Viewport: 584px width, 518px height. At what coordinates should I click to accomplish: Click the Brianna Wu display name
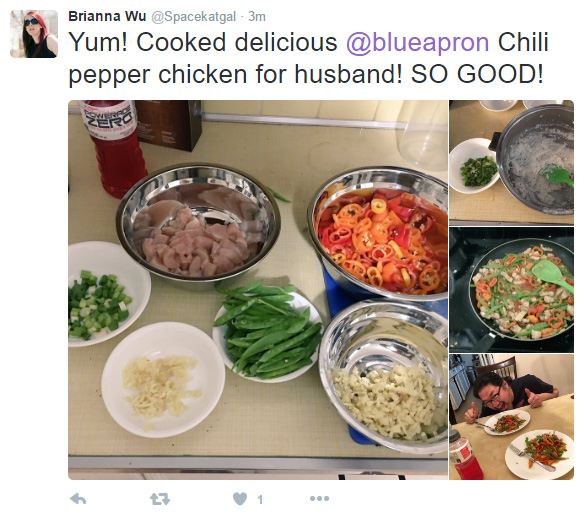(x=107, y=16)
